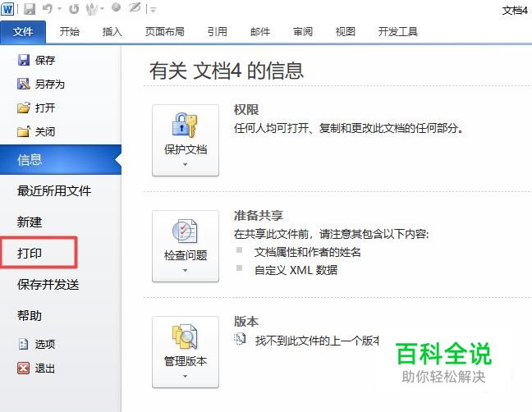
Task: Switch to the 视图 ribbon tab
Action: 346,32
